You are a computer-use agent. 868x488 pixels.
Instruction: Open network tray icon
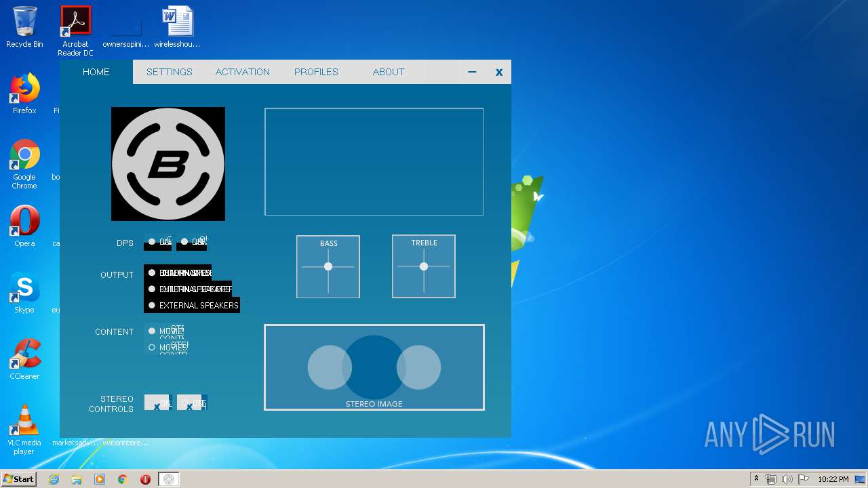click(771, 479)
